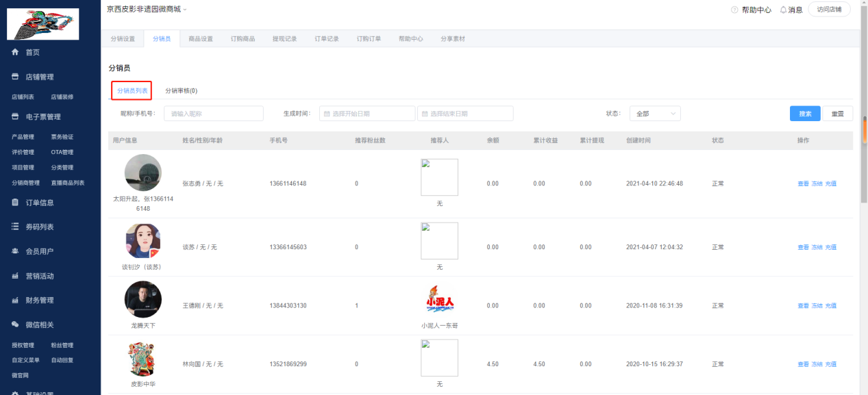Click the 微信相关 WeChat icon
Image resolution: width=868 pixels, height=395 pixels.
(15, 324)
